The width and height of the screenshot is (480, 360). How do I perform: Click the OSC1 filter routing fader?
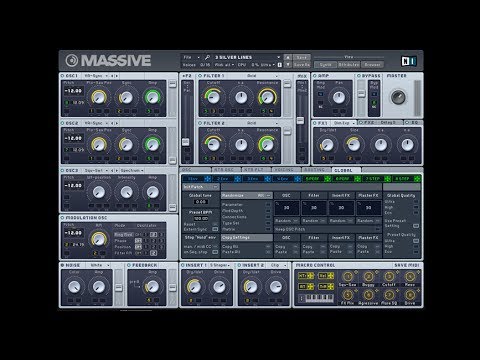coord(172,84)
